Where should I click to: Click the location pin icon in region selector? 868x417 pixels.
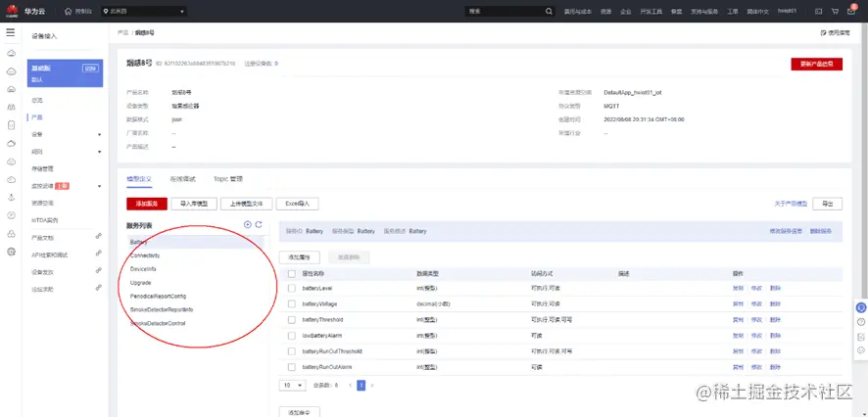coord(105,11)
